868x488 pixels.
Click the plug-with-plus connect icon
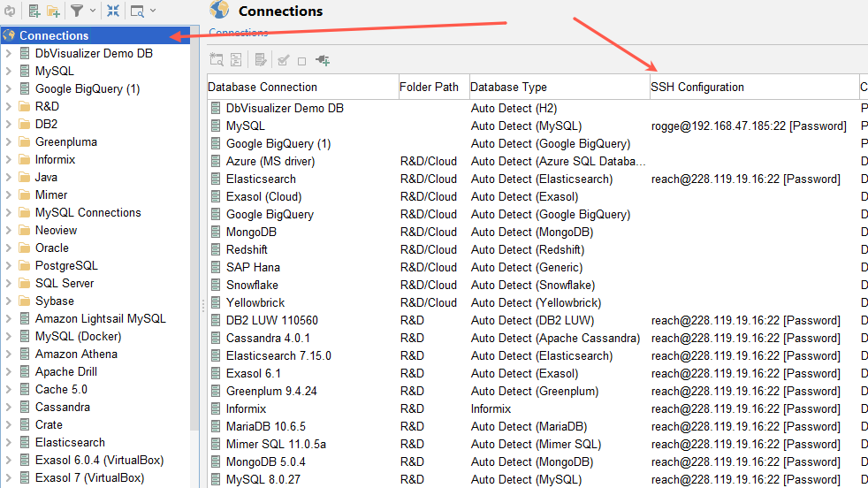coord(323,60)
